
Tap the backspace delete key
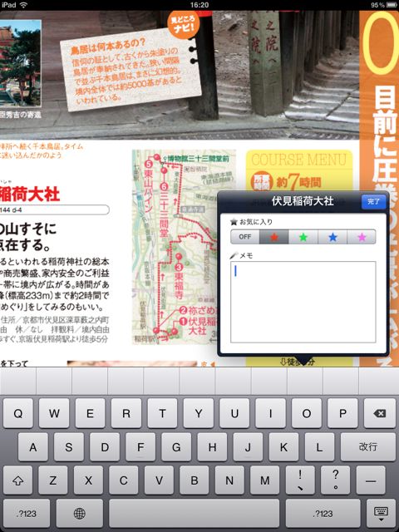coord(379,413)
